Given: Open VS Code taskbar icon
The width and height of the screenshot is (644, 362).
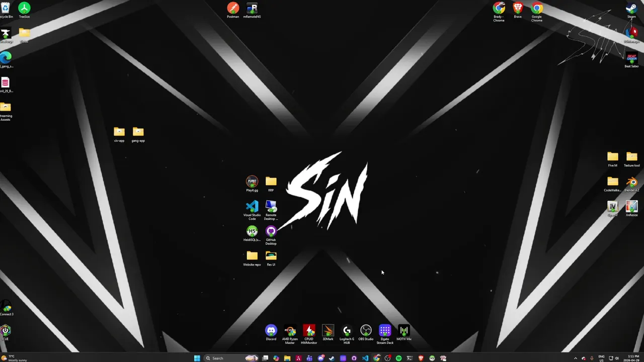Looking at the screenshot, I should tap(365, 358).
